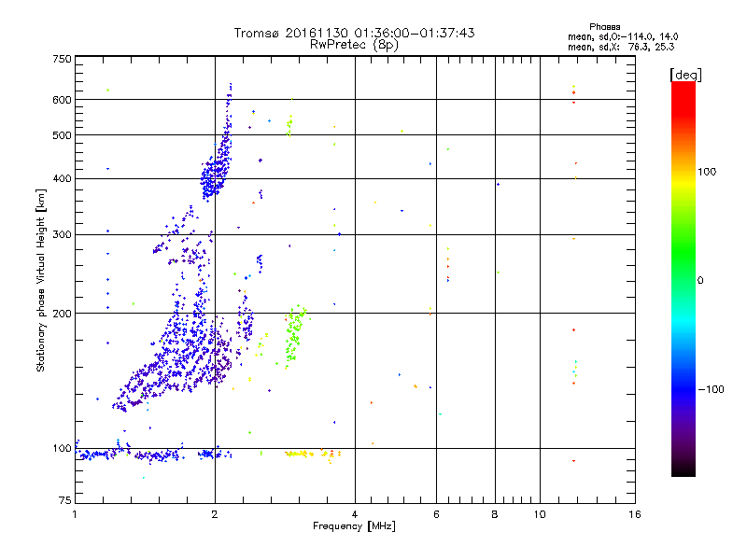Screen dimensions: 747x560
Task: Click the 'mean, sd,O:-114.0, 14.0' statistic
Action: [x=623, y=36]
